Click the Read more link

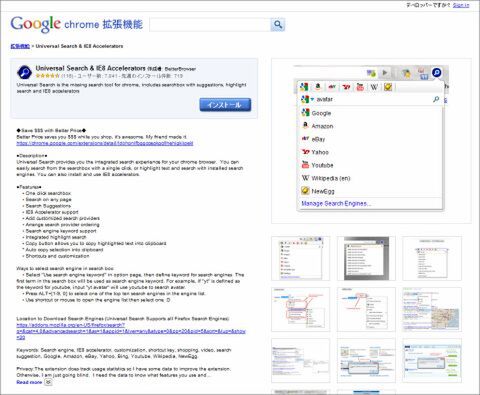(x=29, y=382)
